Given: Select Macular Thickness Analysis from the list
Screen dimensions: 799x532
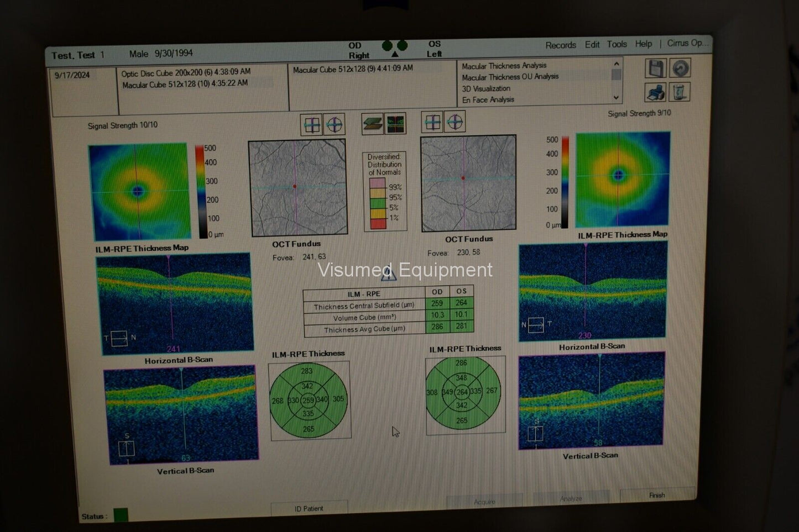Looking at the screenshot, I should tap(504, 66).
